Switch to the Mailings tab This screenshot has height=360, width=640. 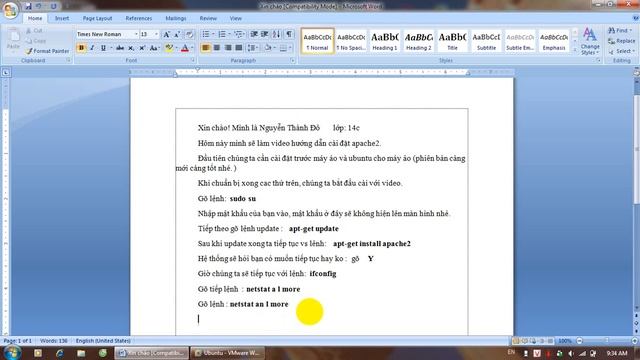coord(176,18)
